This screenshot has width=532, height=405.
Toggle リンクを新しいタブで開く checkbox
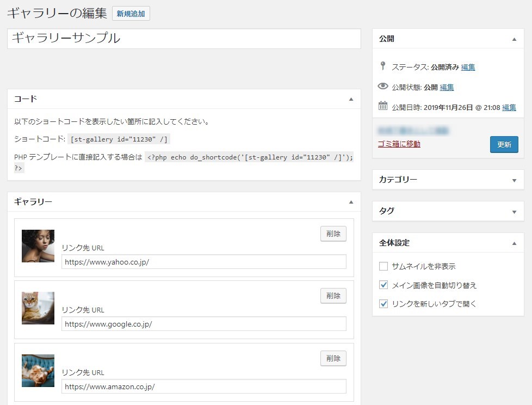point(383,304)
